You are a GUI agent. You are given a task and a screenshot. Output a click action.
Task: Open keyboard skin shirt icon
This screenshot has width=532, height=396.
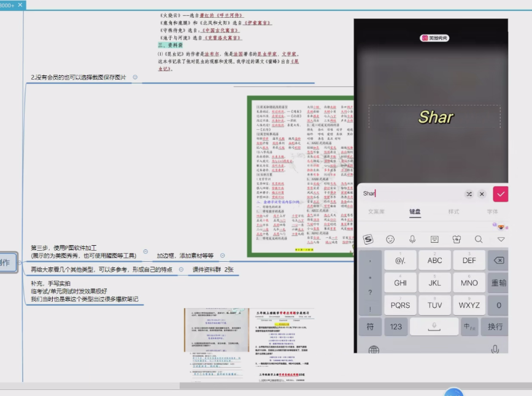[x=456, y=239]
